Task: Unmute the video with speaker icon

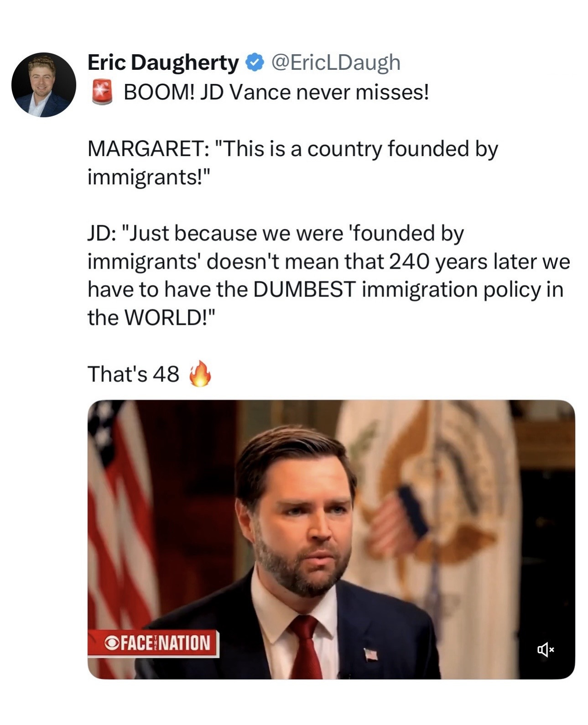Action: [x=545, y=649]
